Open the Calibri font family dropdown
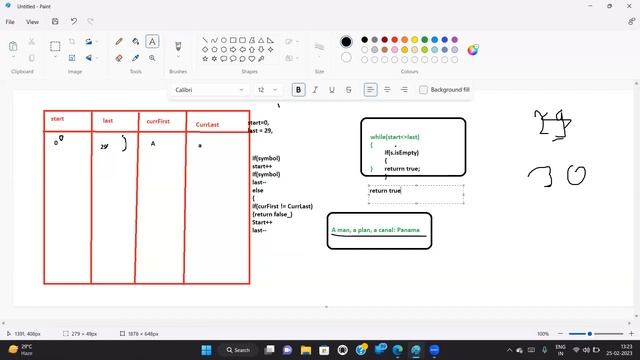Image resolution: width=640 pixels, height=360 pixels. (209, 90)
